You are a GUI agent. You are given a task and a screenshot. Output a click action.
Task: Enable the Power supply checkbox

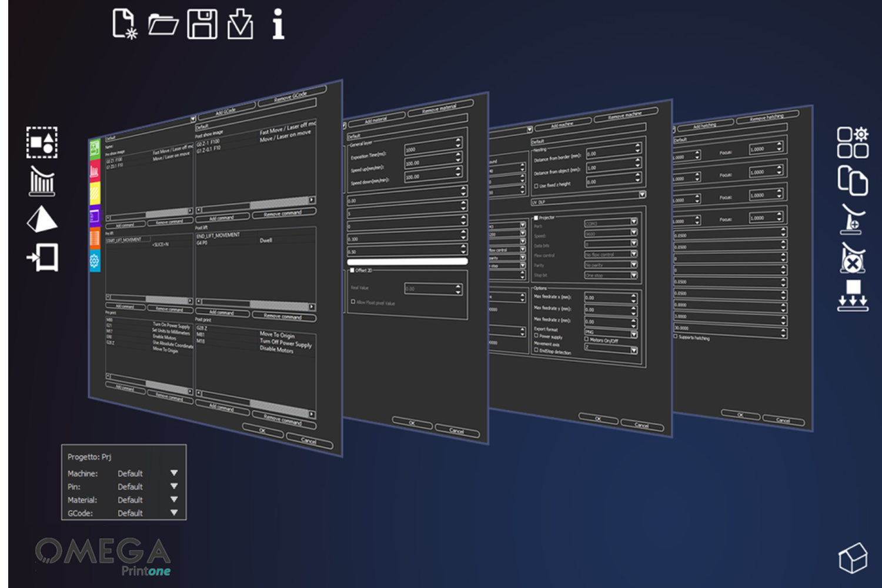pos(536,336)
